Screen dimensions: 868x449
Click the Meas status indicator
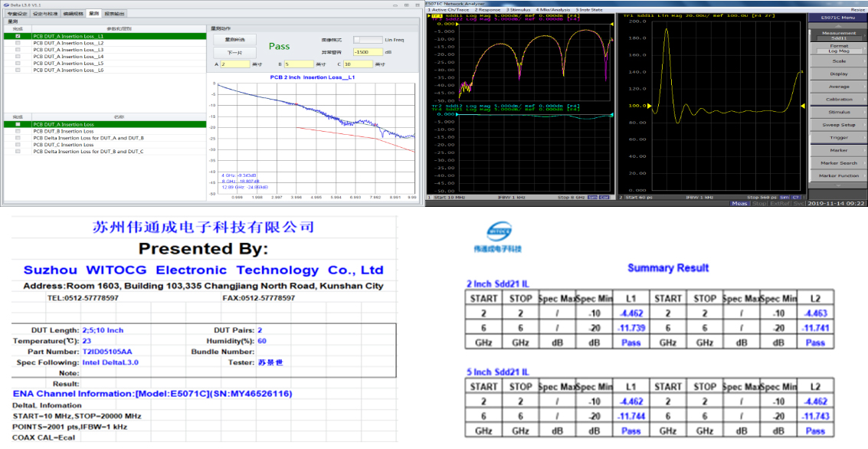pyautogui.click(x=739, y=204)
